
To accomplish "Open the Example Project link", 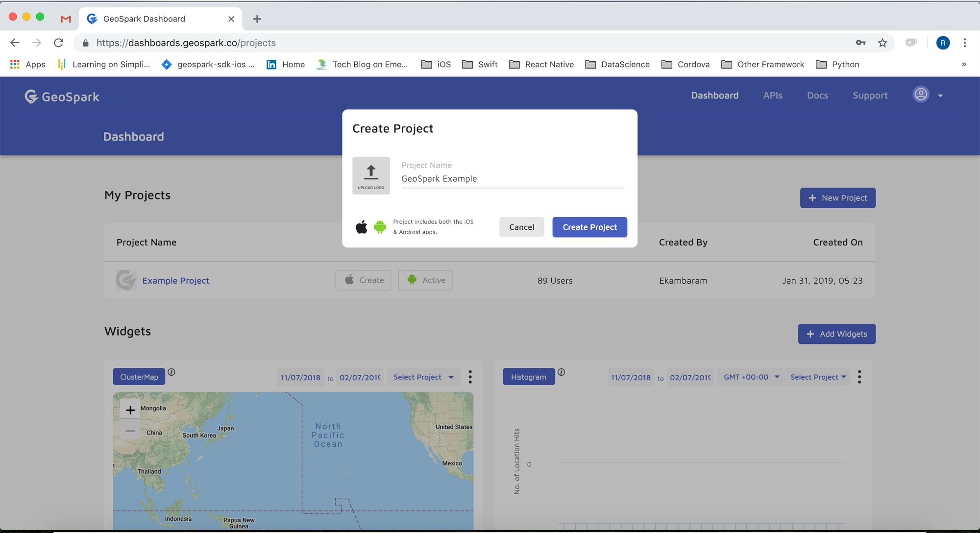I will coord(175,281).
